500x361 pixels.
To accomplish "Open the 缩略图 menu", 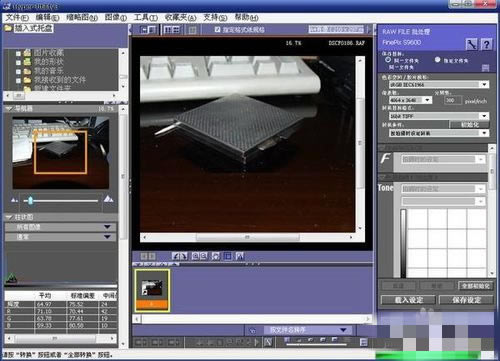I will pyautogui.click(x=82, y=17).
